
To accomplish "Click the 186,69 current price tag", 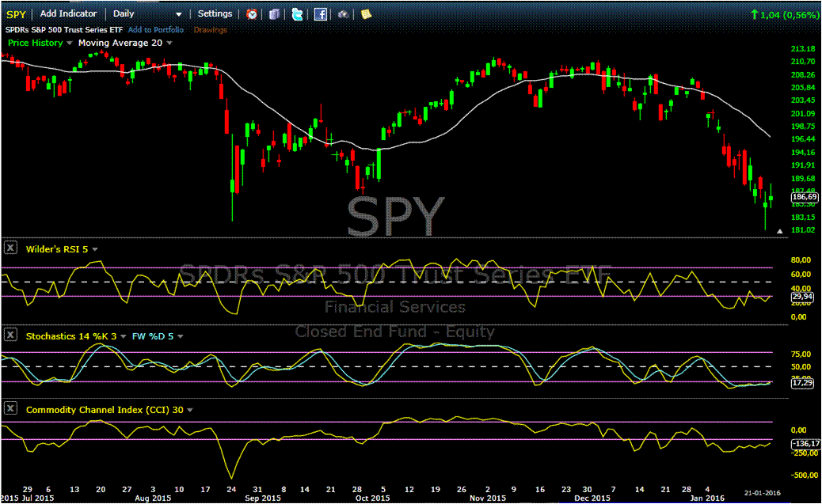I will 804,197.
